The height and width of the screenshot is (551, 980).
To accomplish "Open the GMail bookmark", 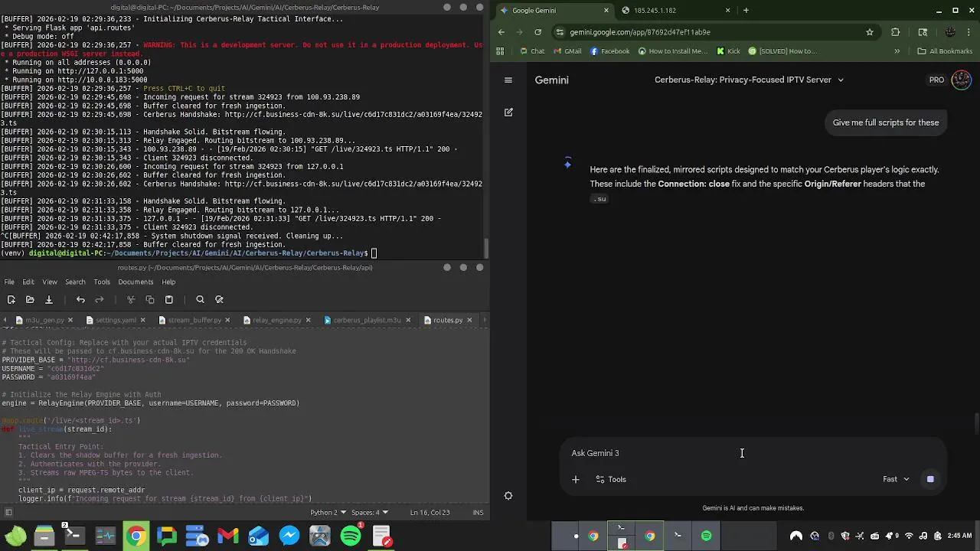I will pyautogui.click(x=567, y=51).
